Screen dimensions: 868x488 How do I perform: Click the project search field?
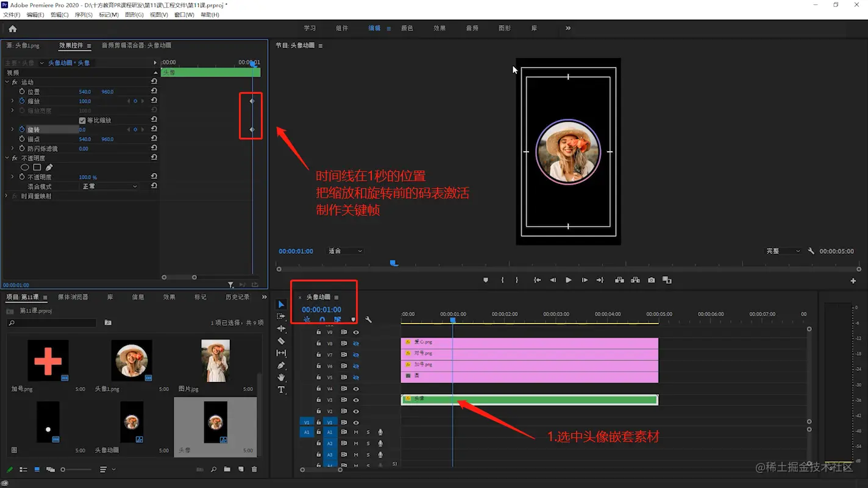pyautogui.click(x=51, y=323)
